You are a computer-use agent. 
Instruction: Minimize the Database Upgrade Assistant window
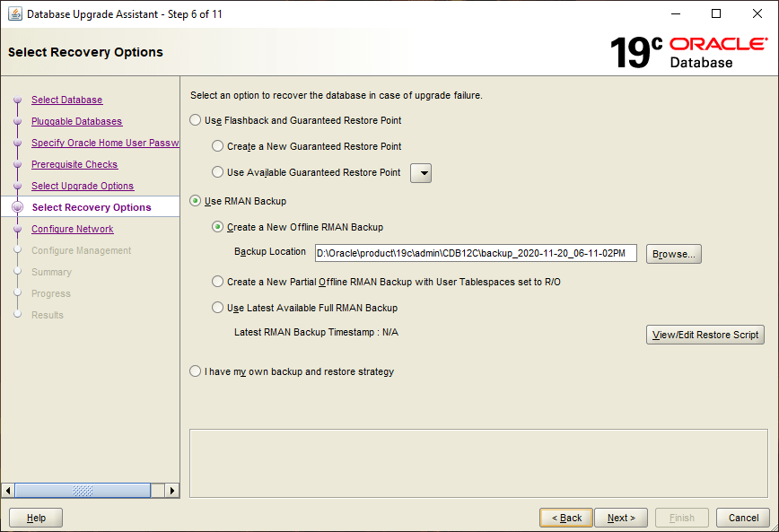(x=676, y=14)
